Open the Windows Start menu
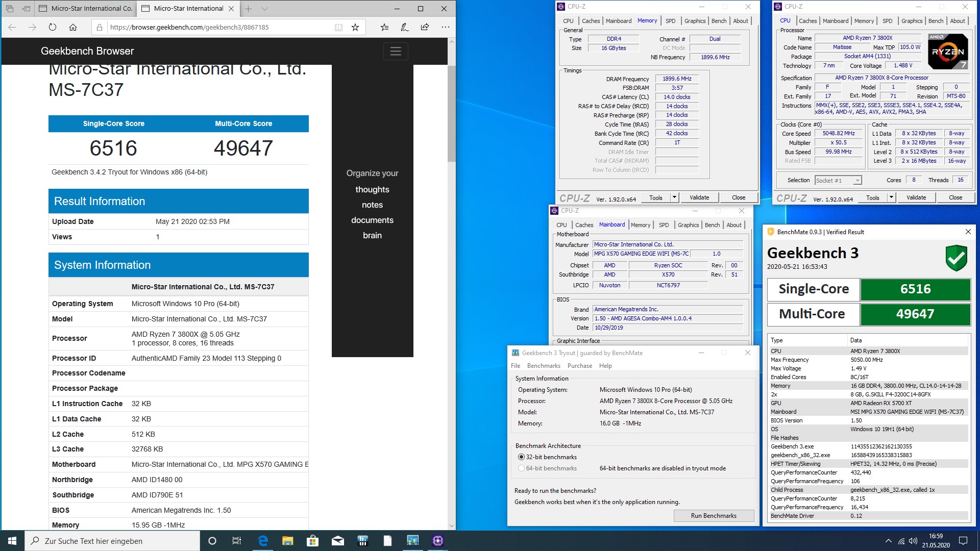This screenshot has height=551, width=980. [x=12, y=541]
